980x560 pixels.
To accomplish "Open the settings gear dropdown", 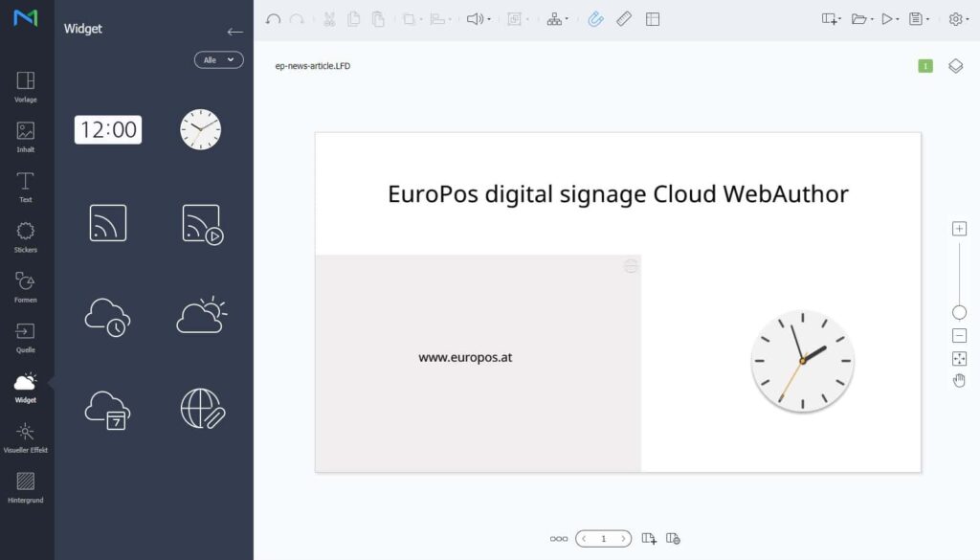I will pyautogui.click(x=959, y=19).
